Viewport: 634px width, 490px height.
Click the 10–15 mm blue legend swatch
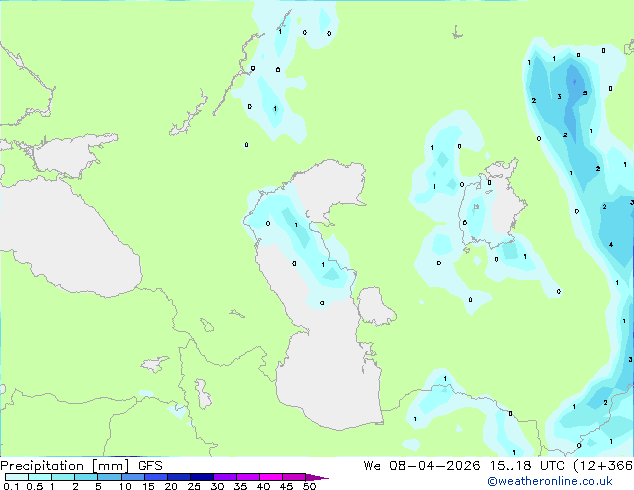click(x=132, y=477)
